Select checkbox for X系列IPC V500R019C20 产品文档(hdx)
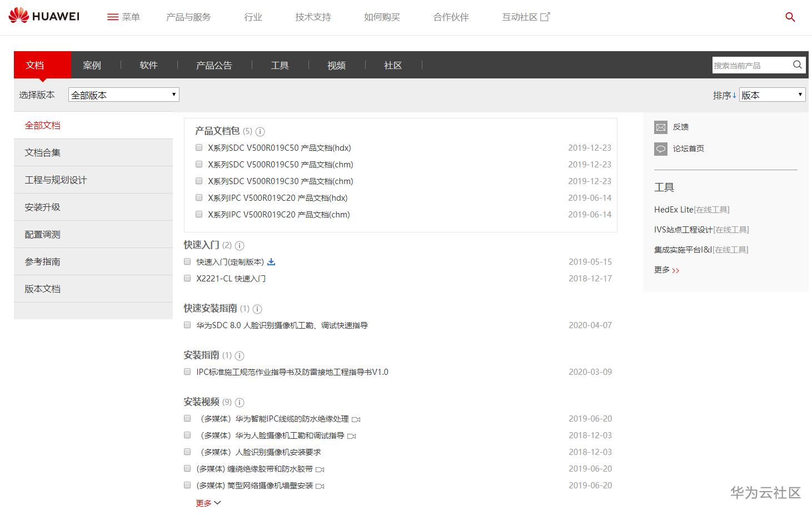 click(199, 198)
